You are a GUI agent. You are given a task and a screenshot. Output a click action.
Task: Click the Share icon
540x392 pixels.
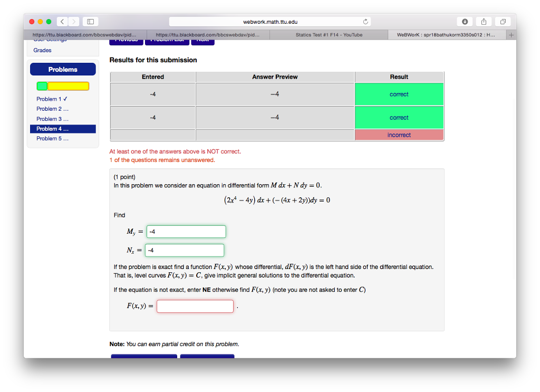point(484,21)
